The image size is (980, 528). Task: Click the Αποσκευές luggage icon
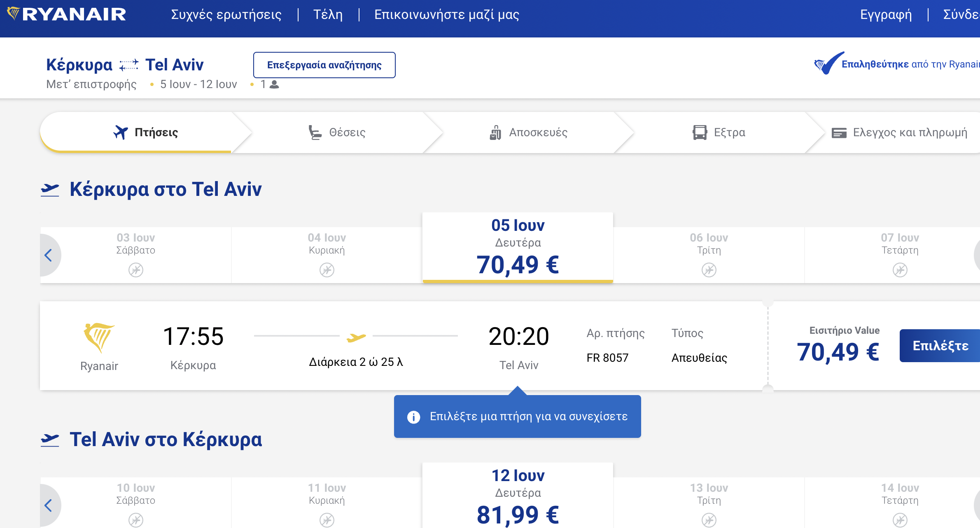point(495,132)
